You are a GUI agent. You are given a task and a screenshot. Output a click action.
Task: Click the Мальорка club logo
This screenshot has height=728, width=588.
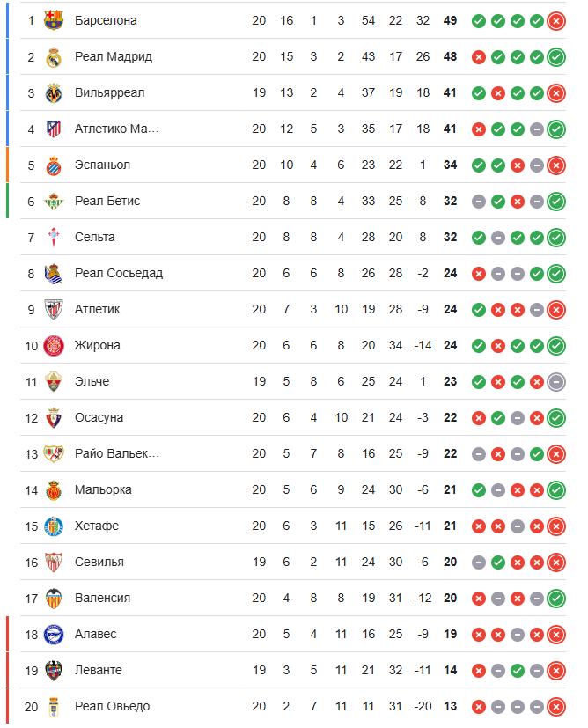coord(54,489)
